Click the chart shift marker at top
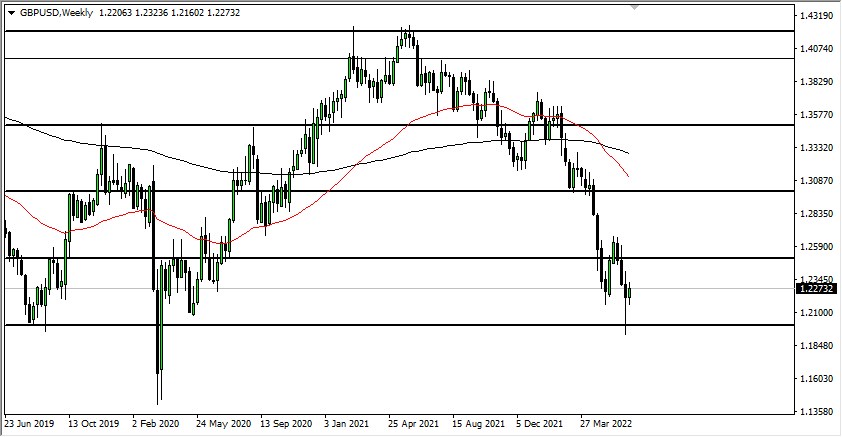This screenshot has height=437, width=842. (634, 8)
